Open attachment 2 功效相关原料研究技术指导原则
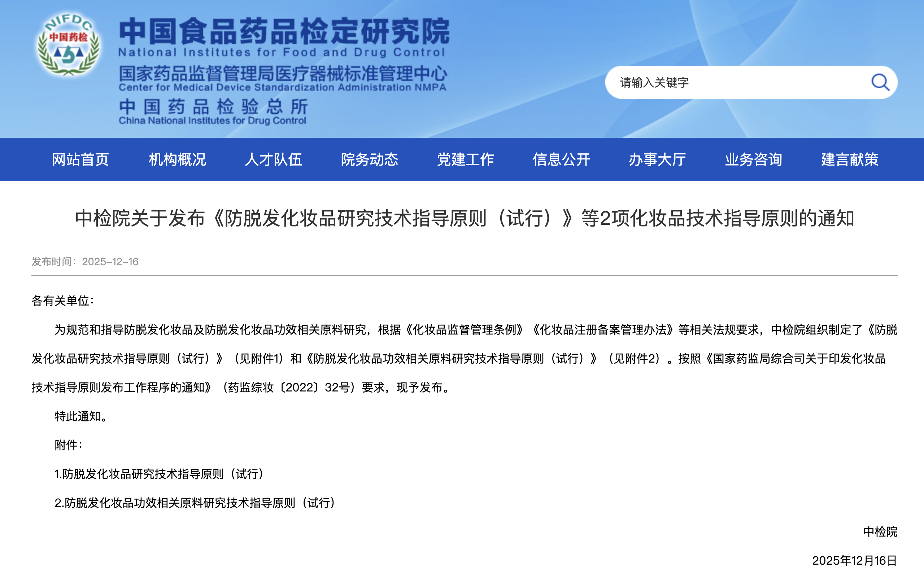The width and height of the screenshot is (924, 578). point(195,503)
